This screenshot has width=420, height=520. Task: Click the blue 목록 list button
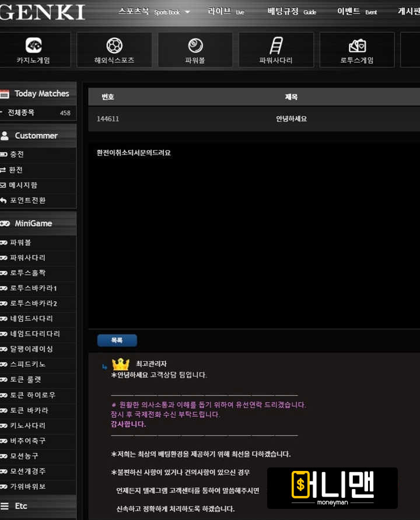click(117, 340)
